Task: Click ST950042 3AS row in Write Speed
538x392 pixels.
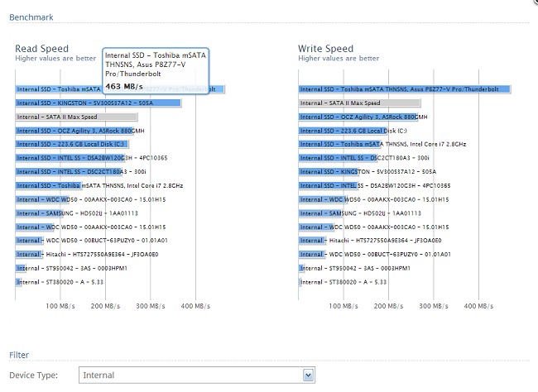Action: point(355,268)
